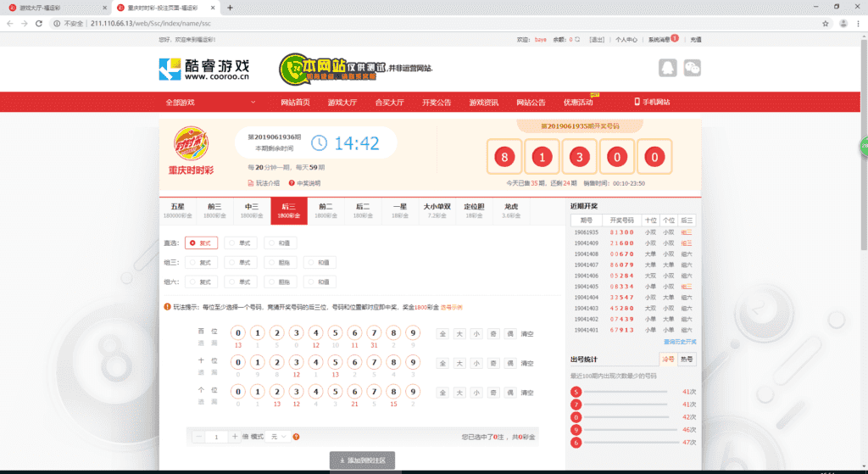Image resolution: width=868 pixels, height=474 pixels.
Task: Click 添加到投注区 button
Action: (362, 460)
